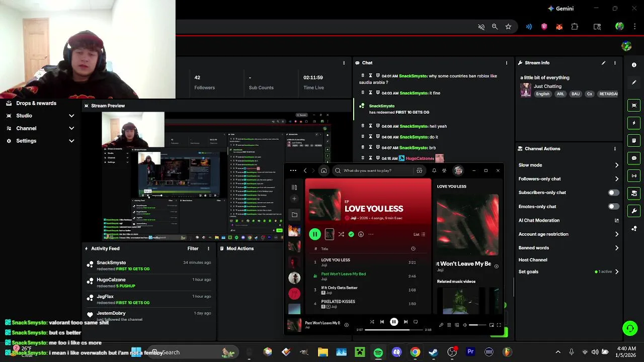The image size is (644, 362).
Task: Toggle Subscribers-only chat
Action: (613, 193)
